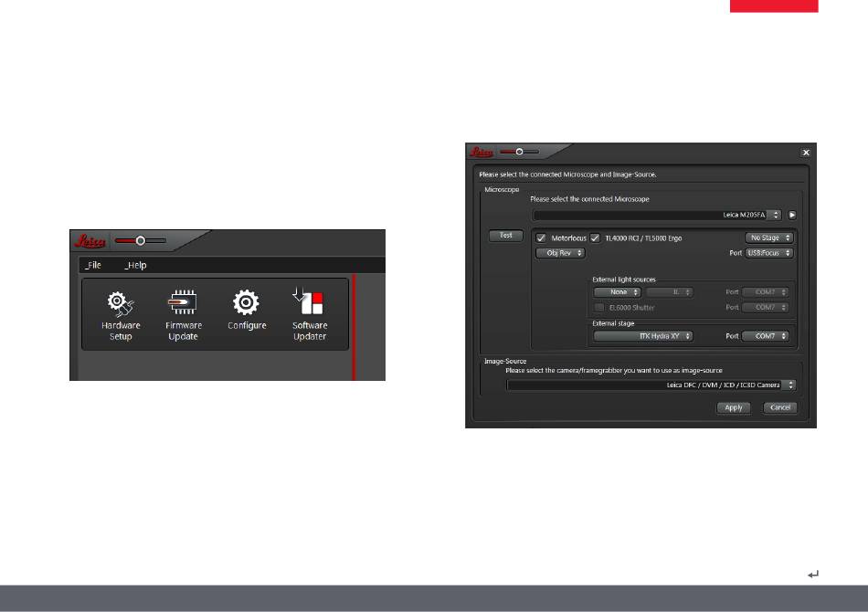The image size is (868, 612).
Task: Launch the Firmware Update icon
Action: [x=184, y=316]
